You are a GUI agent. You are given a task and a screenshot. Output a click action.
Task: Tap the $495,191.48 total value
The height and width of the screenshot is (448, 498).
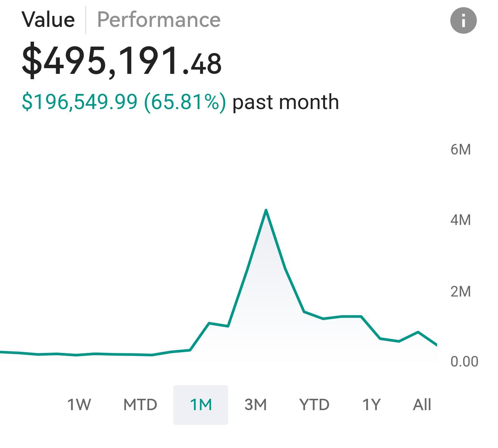121,61
